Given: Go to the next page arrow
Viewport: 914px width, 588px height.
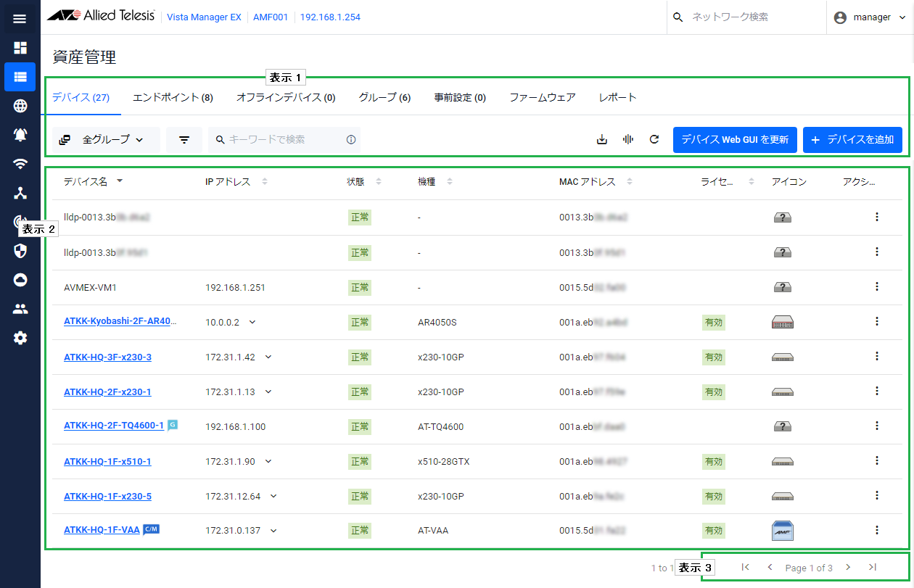Looking at the screenshot, I should point(848,568).
